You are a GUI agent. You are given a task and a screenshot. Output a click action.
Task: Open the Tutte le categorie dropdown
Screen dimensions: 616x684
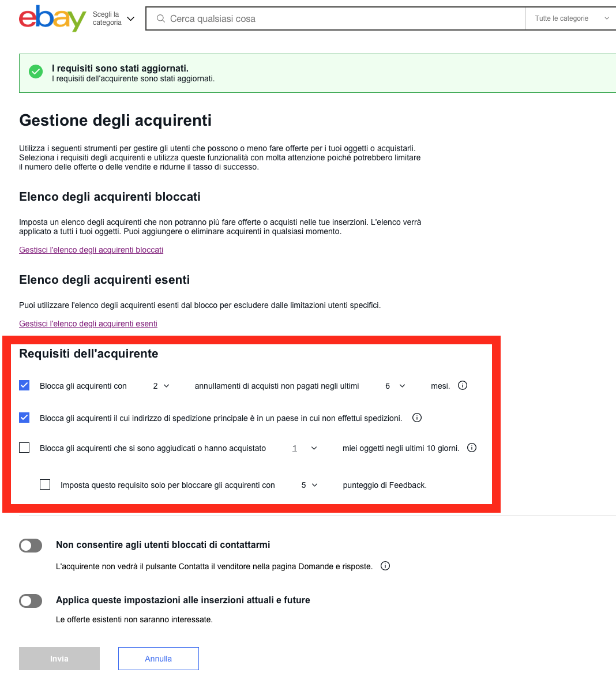click(571, 18)
